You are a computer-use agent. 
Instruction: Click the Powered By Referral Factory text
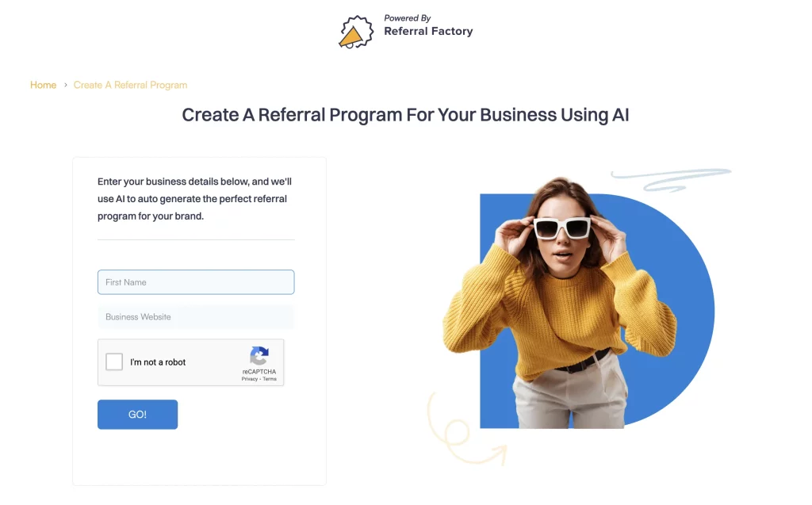428,26
